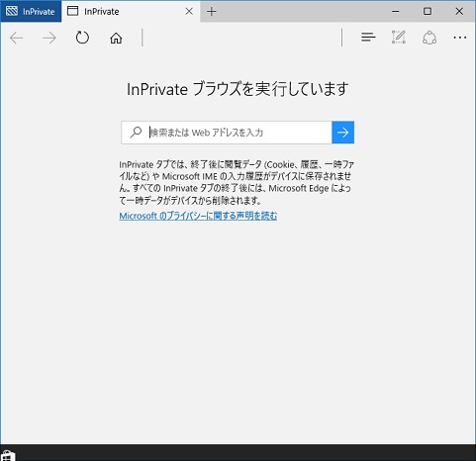Image resolution: width=476 pixels, height=461 pixels.
Task: Open the Store icon on the taskbar
Action: (x=8, y=456)
